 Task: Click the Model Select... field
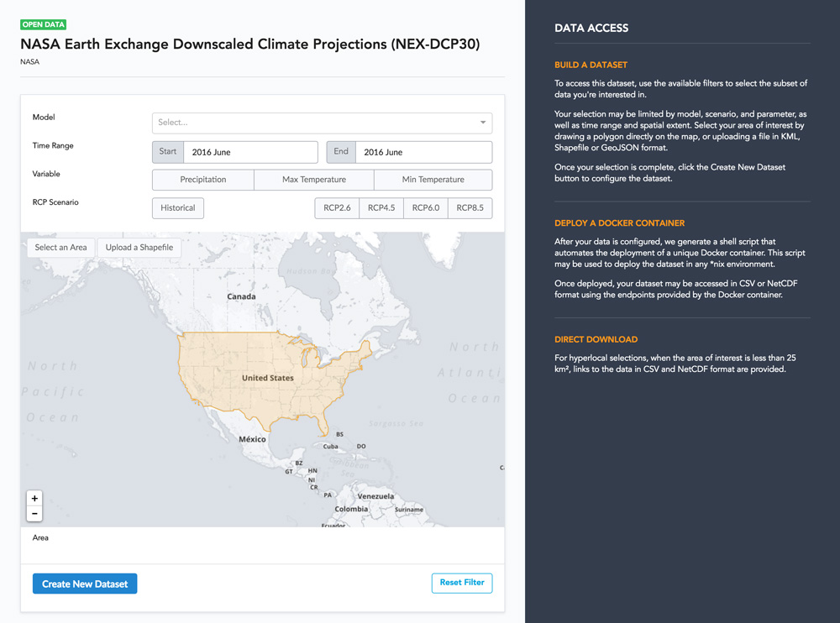pyautogui.click(x=322, y=123)
